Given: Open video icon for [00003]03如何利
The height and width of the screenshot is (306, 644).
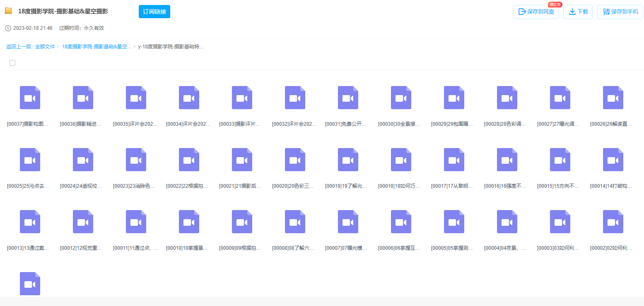Looking at the screenshot, I should tap(560, 222).
